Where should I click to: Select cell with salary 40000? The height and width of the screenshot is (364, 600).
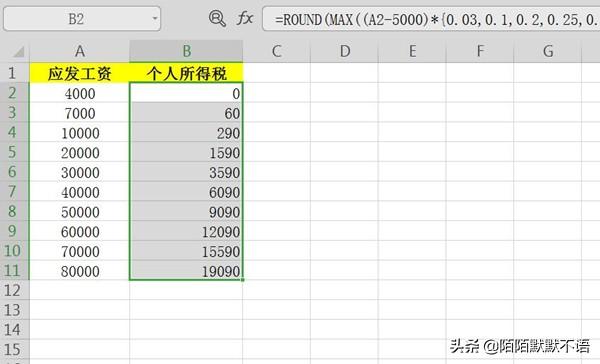pyautogui.click(x=80, y=192)
